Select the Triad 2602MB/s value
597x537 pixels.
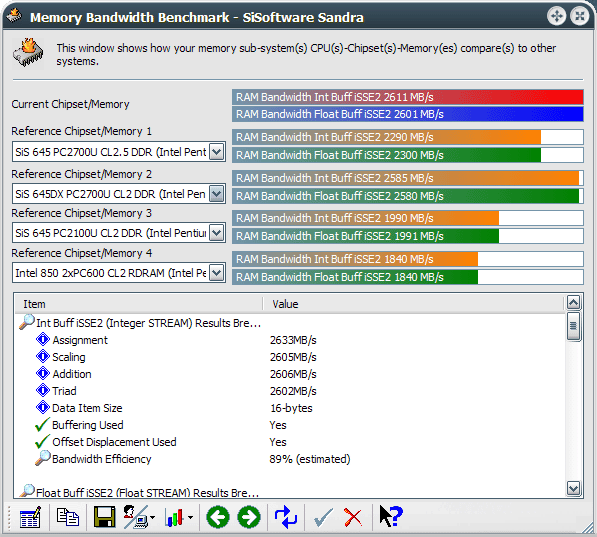coord(293,391)
